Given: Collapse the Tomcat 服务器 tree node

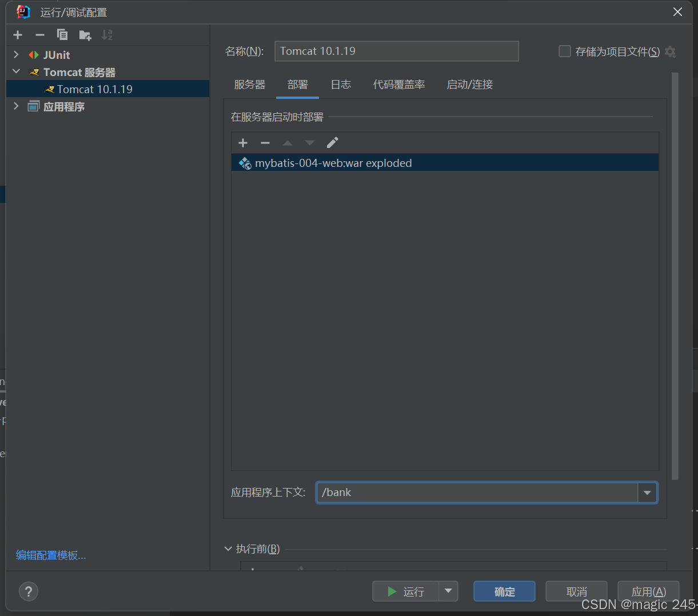Looking at the screenshot, I should tap(16, 72).
